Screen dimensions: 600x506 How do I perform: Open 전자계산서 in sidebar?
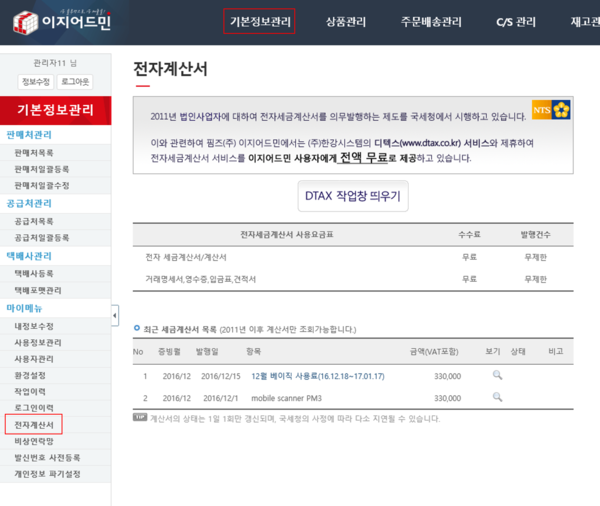(x=34, y=424)
